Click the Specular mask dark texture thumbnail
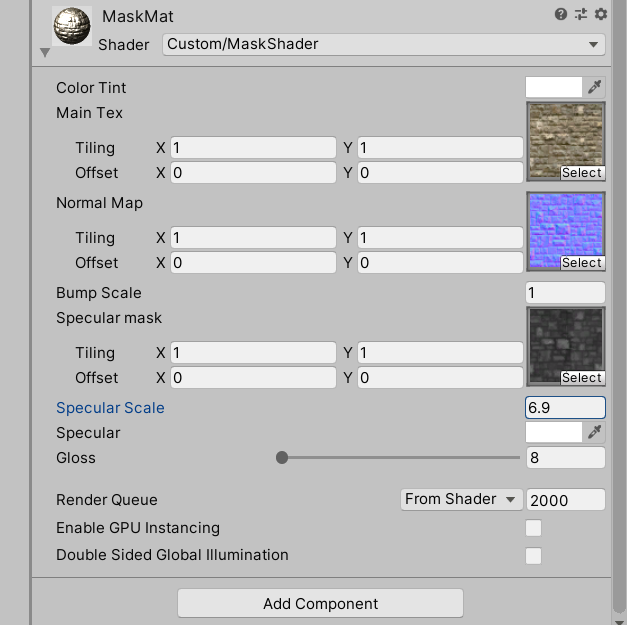Viewport: 627px width, 625px height. click(566, 346)
